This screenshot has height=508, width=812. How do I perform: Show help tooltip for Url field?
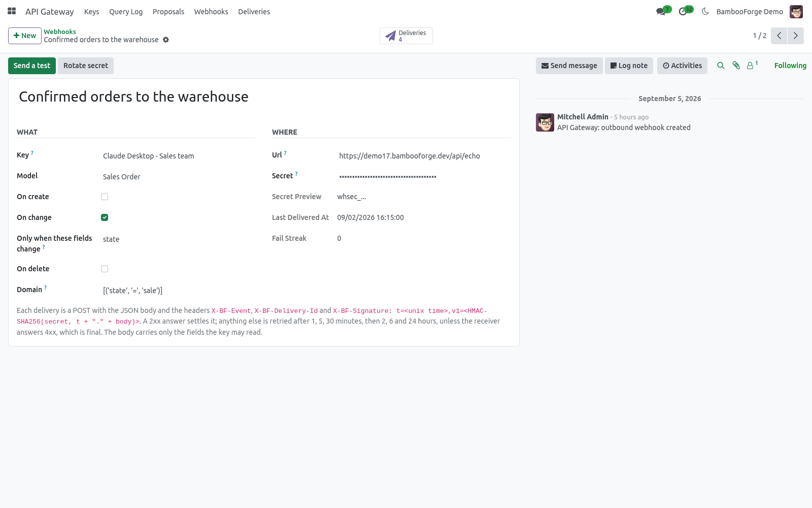pos(285,153)
